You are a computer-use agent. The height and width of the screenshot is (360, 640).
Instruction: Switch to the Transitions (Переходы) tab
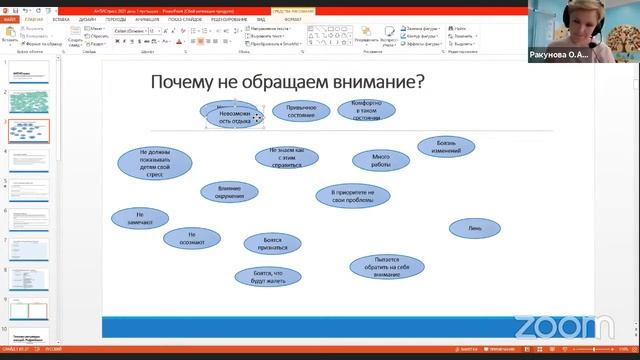coord(116,19)
